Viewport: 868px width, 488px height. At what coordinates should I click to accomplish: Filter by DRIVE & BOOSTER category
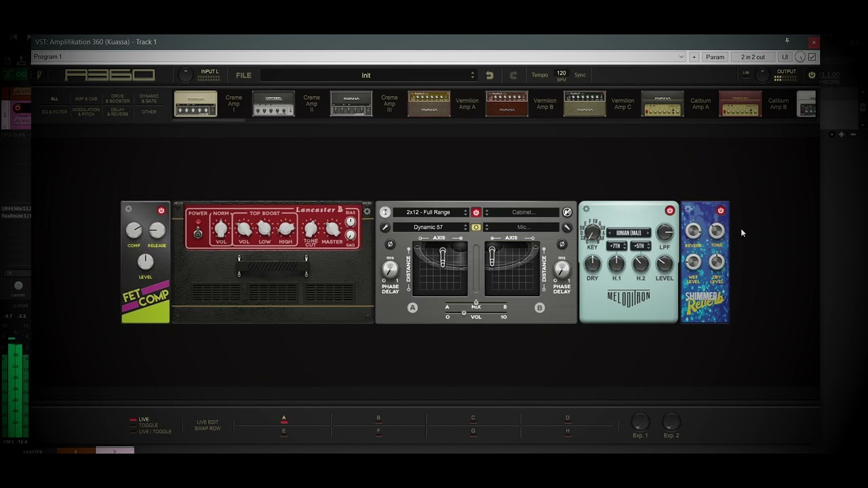pyautogui.click(x=117, y=99)
